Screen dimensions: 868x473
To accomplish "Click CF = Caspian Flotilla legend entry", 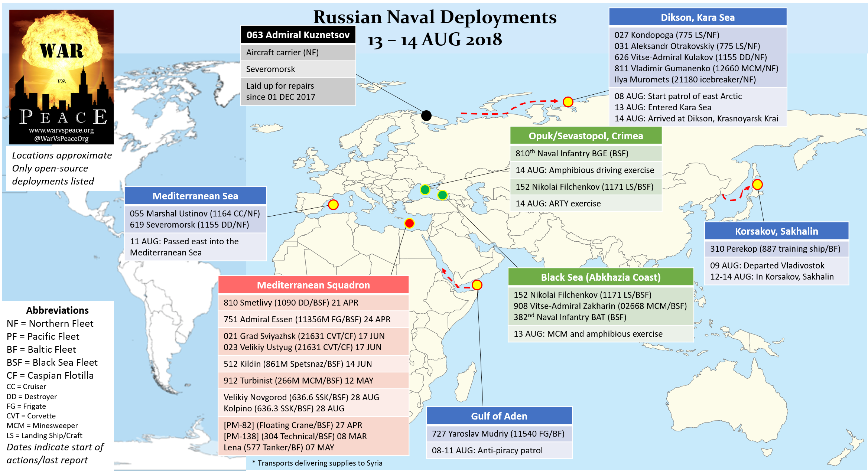I will [50, 375].
